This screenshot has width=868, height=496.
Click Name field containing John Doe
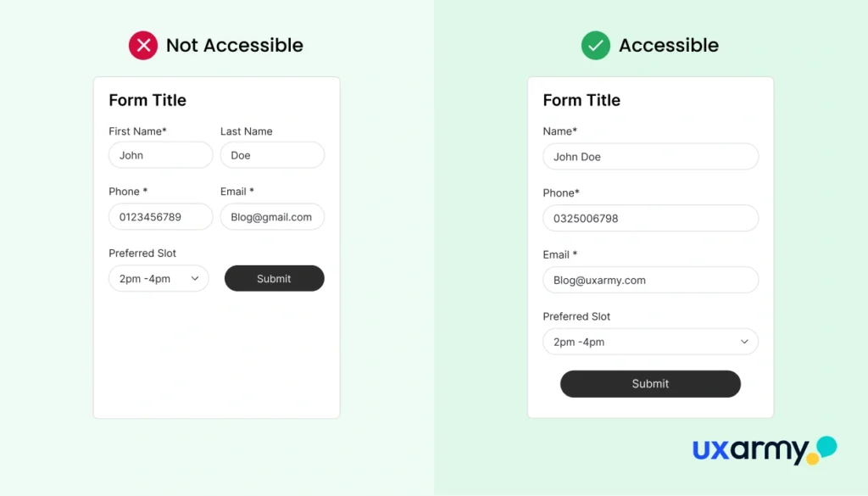[x=650, y=157]
